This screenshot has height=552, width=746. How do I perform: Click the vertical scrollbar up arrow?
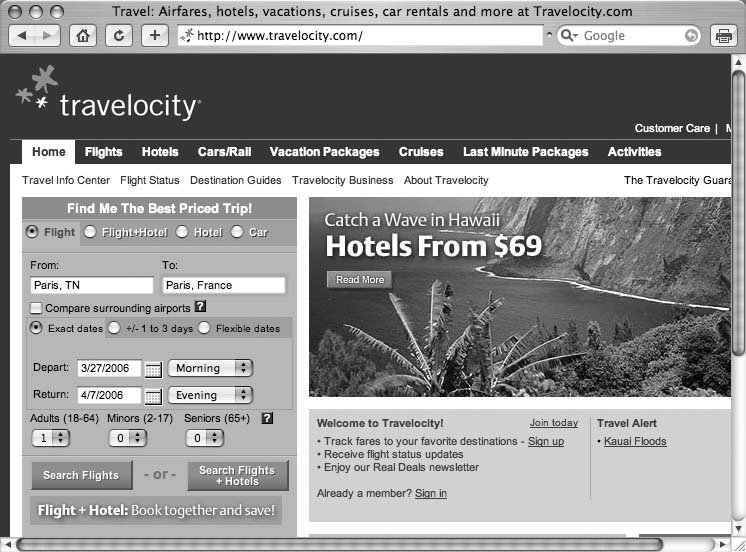[x=738, y=62]
